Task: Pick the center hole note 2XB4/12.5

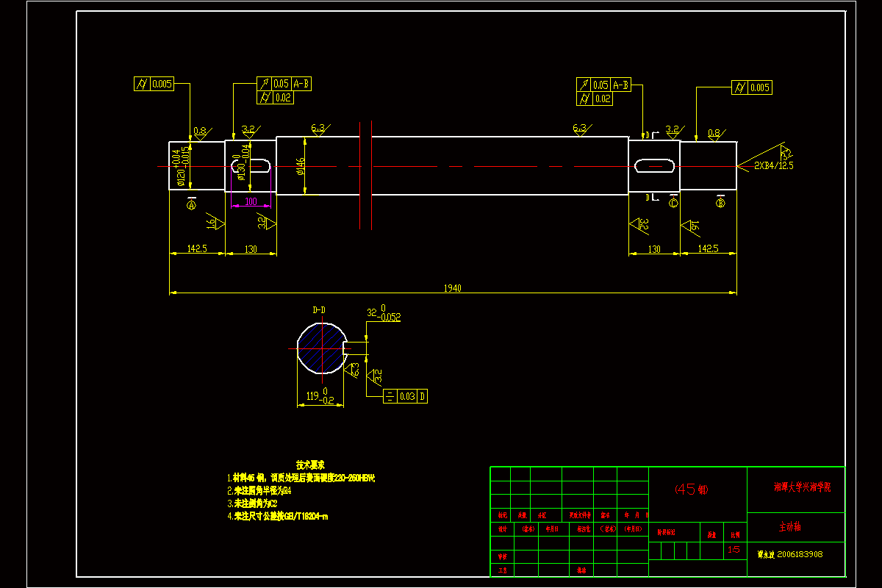Action: tap(773, 165)
